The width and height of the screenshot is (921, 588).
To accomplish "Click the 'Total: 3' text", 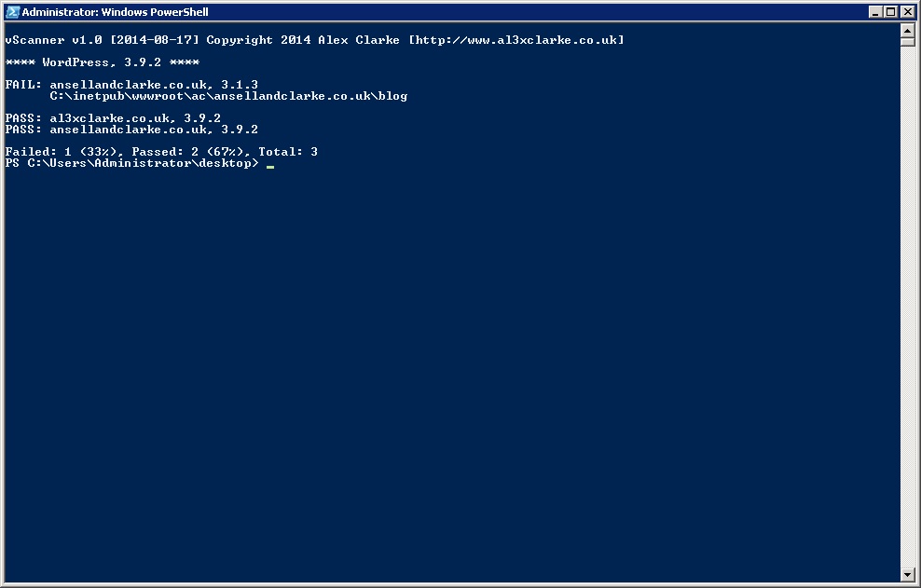I will (288, 152).
